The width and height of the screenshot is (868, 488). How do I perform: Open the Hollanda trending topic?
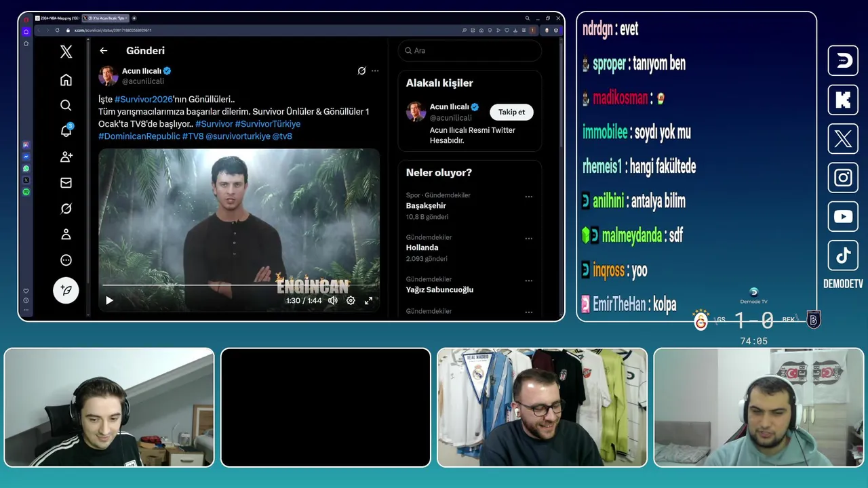coord(422,247)
